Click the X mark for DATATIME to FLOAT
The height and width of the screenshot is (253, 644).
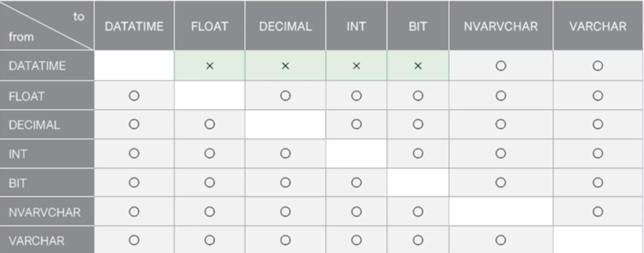tap(210, 66)
